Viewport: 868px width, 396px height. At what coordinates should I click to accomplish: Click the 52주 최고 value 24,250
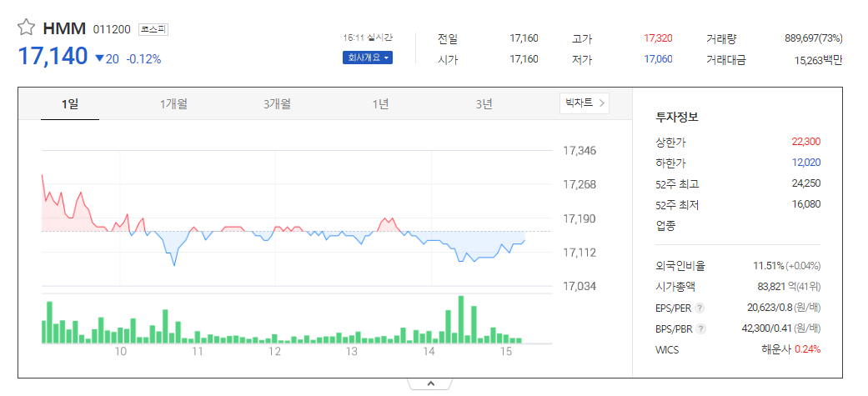(x=806, y=183)
